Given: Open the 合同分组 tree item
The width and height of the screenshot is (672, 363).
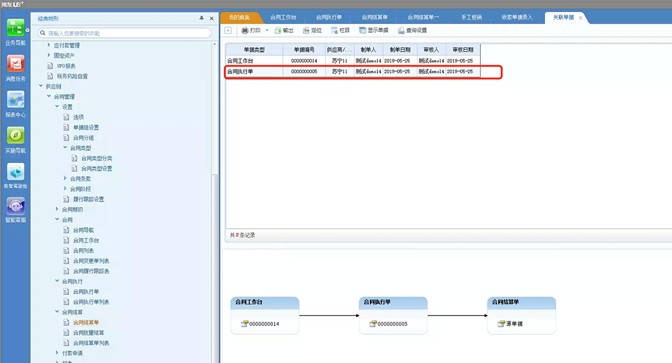Looking at the screenshot, I should [x=83, y=138].
